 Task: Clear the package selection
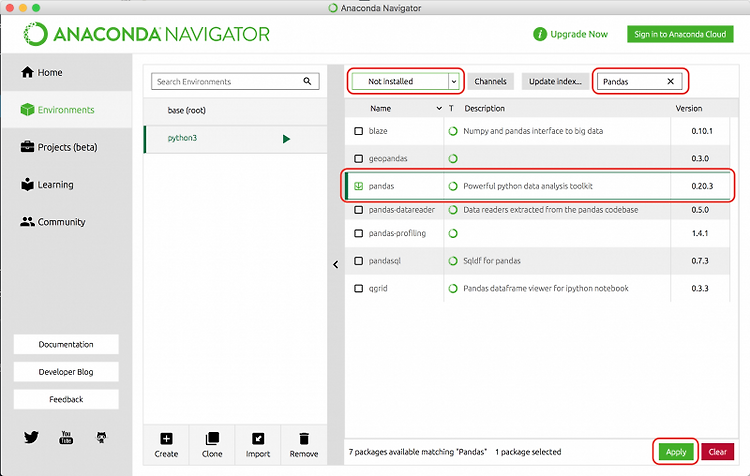(x=717, y=452)
